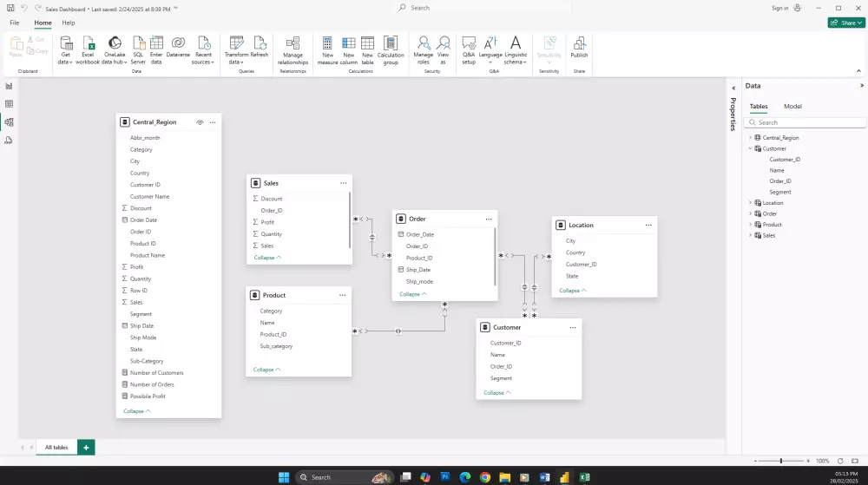This screenshot has width=868, height=485.
Task: Click the View as button
Action: [x=443, y=50]
